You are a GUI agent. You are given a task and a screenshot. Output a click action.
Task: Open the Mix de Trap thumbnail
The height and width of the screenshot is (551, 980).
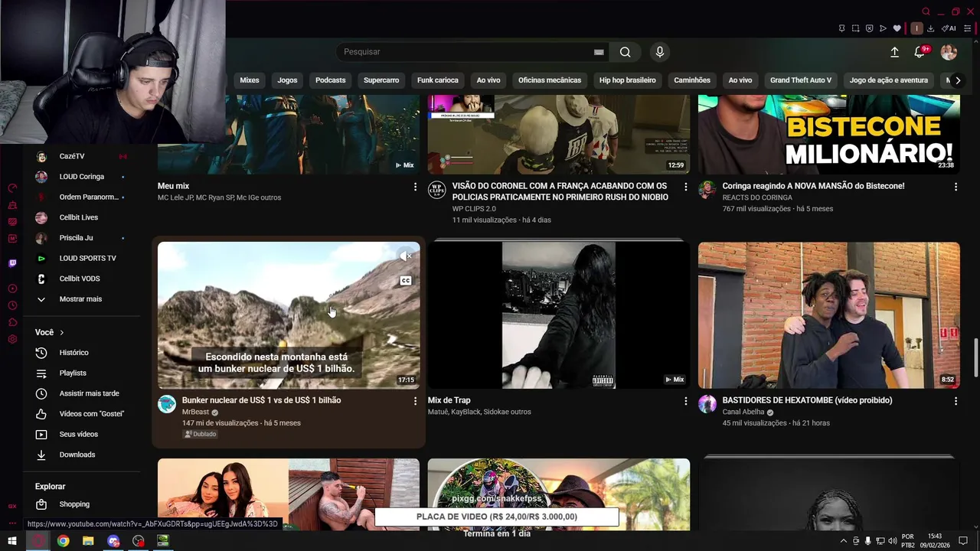pyautogui.click(x=558, y=315)
